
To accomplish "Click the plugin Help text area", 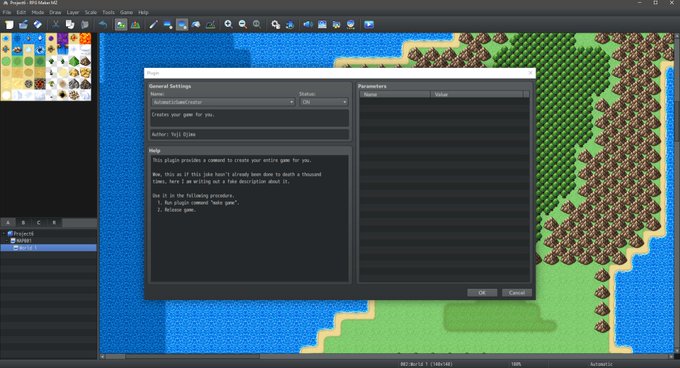I will click(249, 218).
